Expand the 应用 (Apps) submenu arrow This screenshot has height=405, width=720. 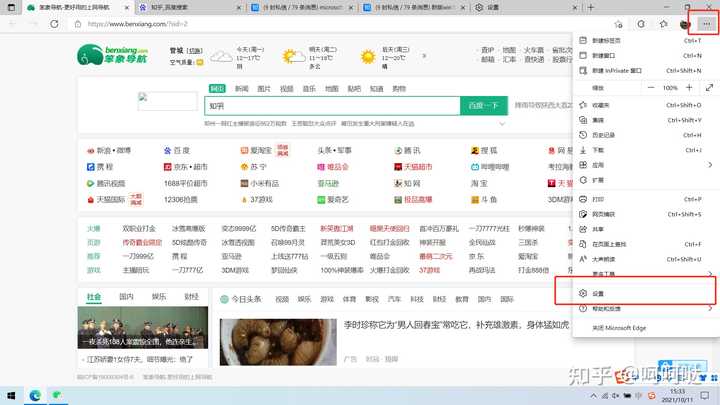[710, 165]
